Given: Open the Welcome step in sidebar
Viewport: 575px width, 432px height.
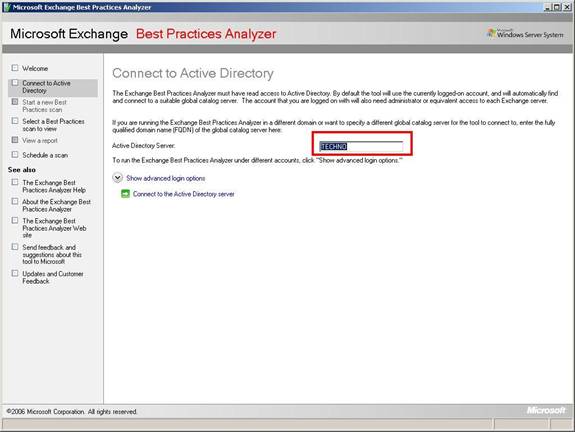Looking at the screenshot, I should coord(35,69).
